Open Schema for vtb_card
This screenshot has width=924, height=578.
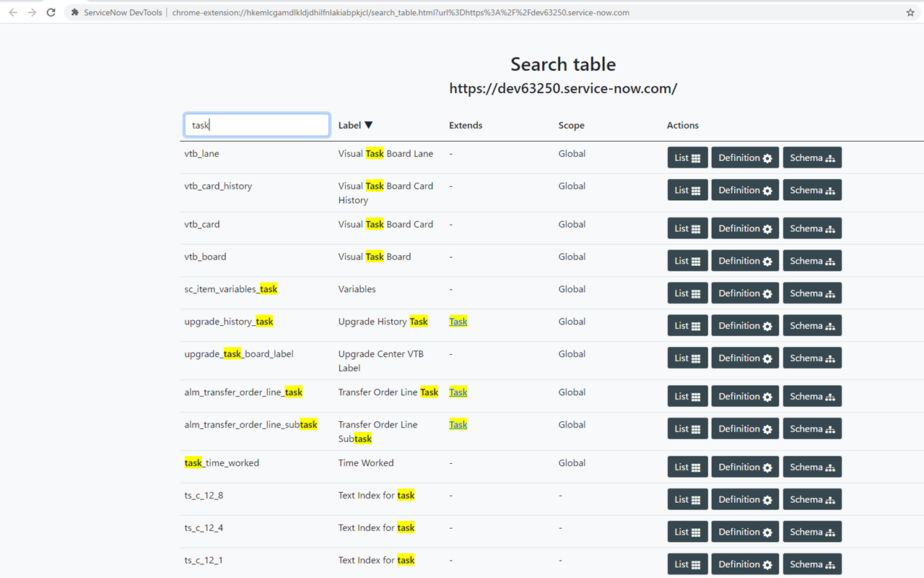click(x=812, y=228)
